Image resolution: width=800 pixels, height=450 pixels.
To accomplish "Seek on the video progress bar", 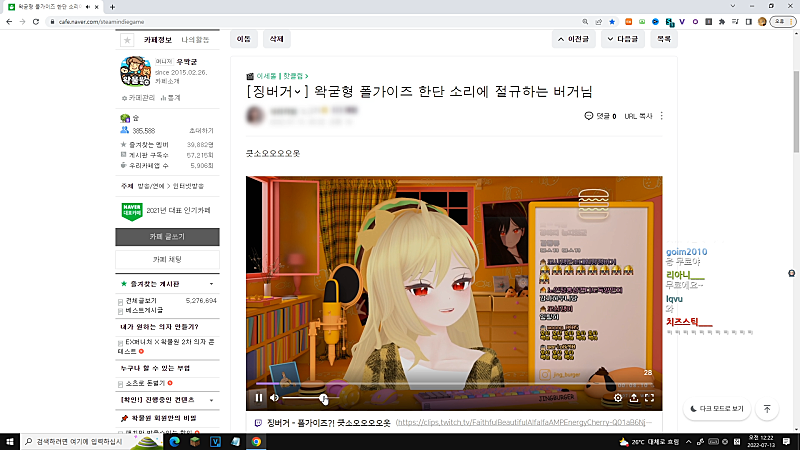I will [x=454, y=383].
